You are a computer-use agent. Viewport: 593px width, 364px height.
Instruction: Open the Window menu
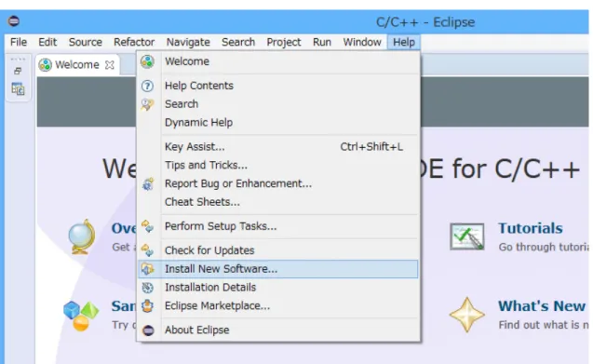coord(362,42)
